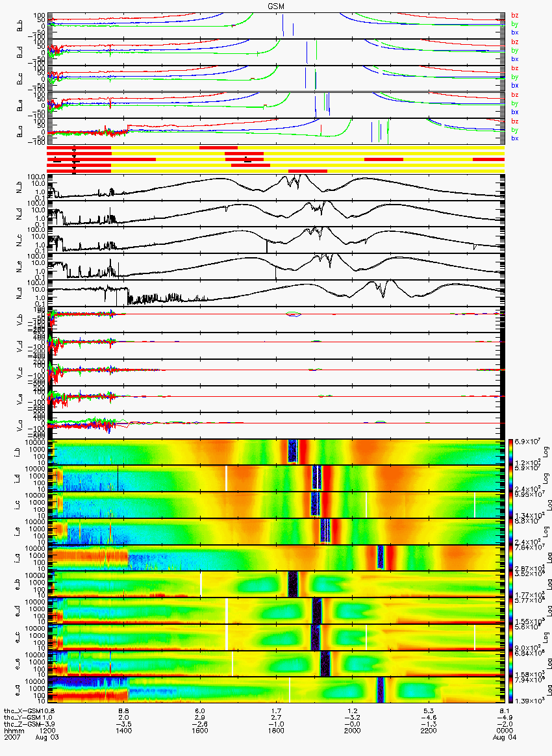552x756 pixels.
Task: Click the 3.52×10^8 color scale maximum
Action: tap(529, 573)
